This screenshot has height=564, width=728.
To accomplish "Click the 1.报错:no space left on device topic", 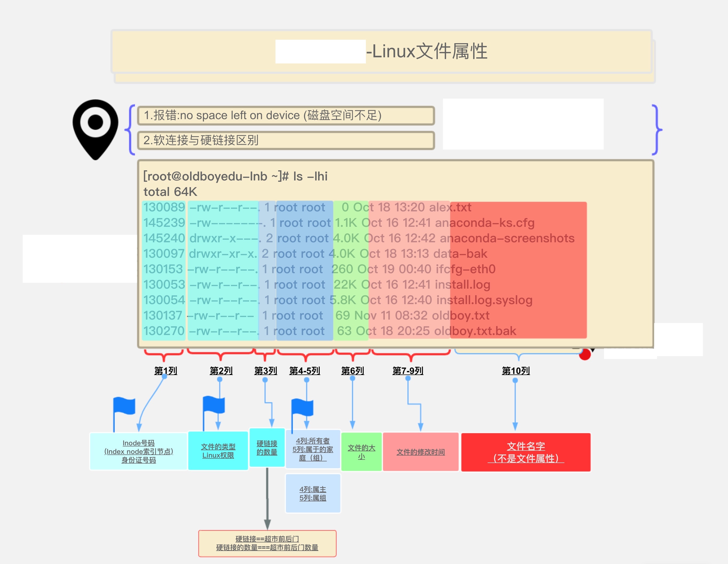I will click(x=285, y=116).
